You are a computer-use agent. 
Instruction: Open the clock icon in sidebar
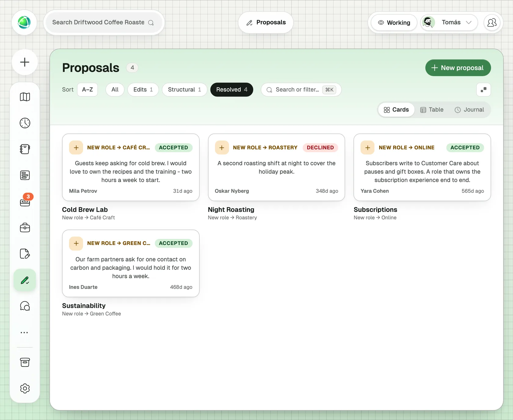[x=25, y=123]
